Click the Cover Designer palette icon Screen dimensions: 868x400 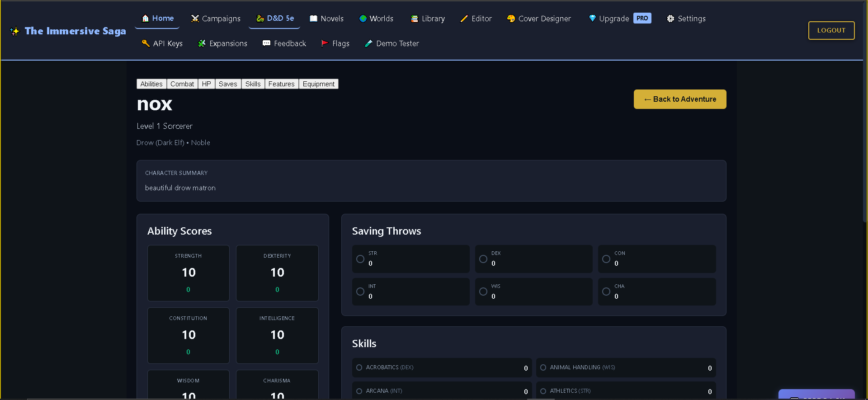pos(511,19)
